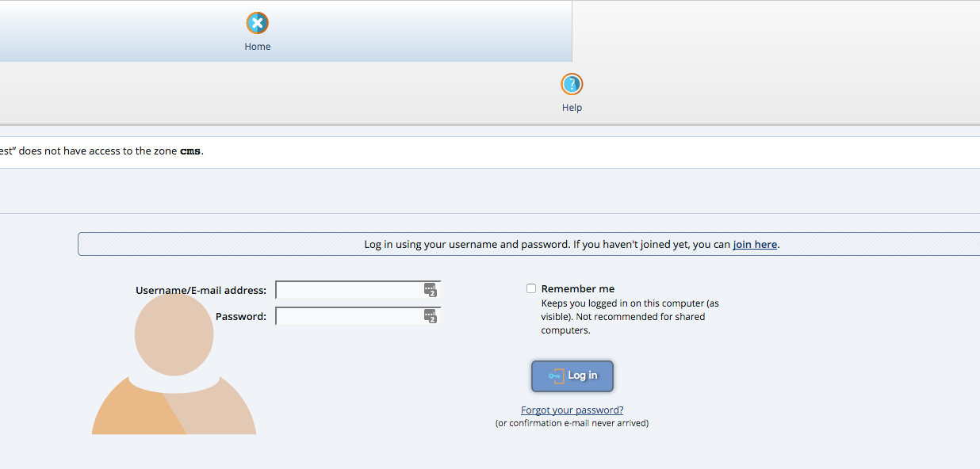Select the Help text label in menu
Image resolution: width=980 pixels, height=469 pixels.
(x=572, y=108)
